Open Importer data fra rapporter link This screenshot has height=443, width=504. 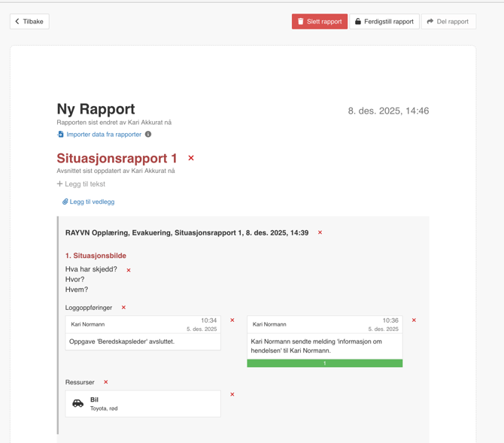pos(103,135)
